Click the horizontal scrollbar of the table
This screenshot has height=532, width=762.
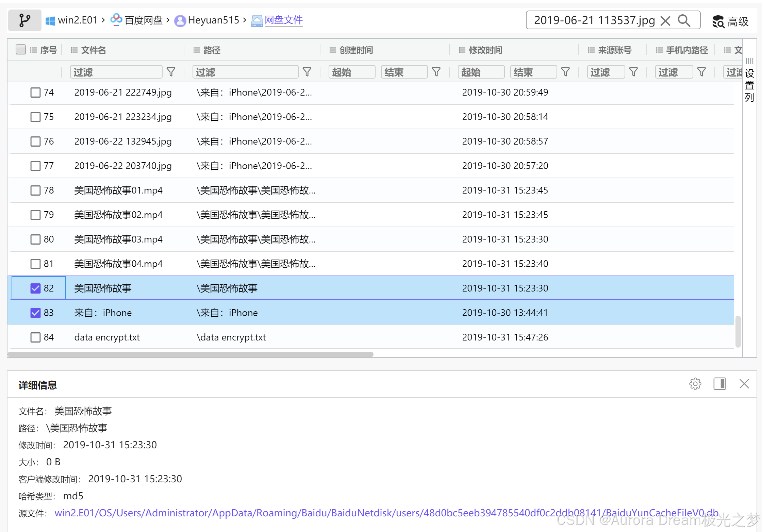tap(190, 354)
